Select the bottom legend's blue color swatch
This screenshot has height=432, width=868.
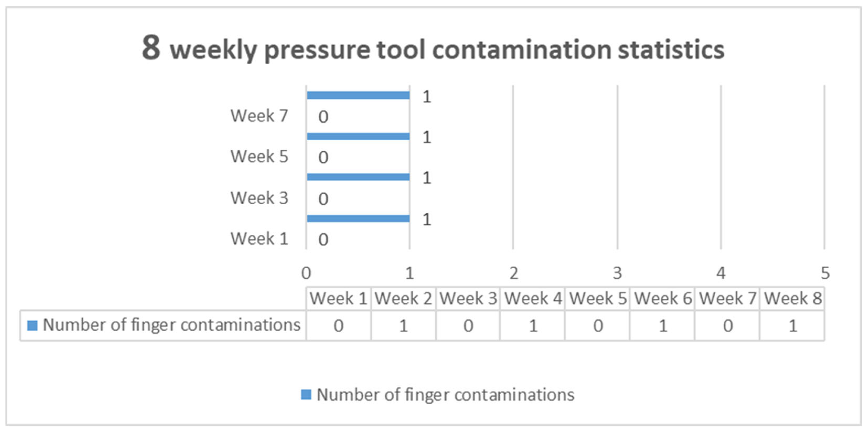point(306,394)
